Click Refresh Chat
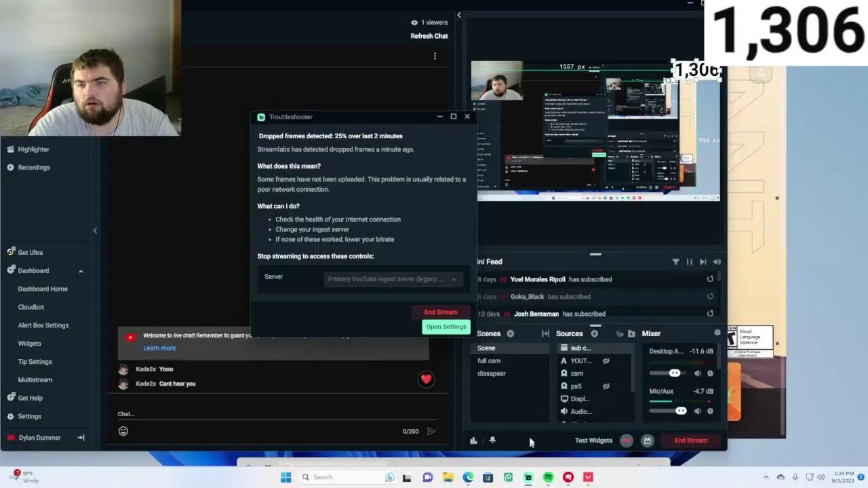 click(429, 36)
